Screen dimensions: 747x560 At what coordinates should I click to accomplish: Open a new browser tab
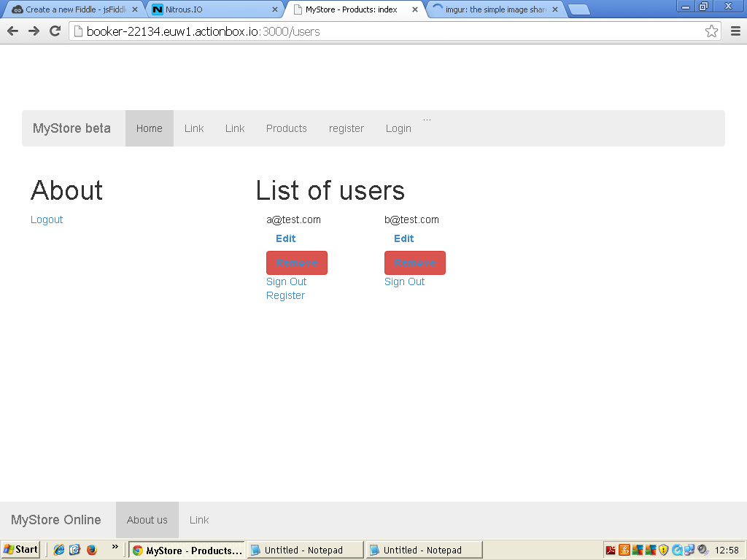click(578, 9)
